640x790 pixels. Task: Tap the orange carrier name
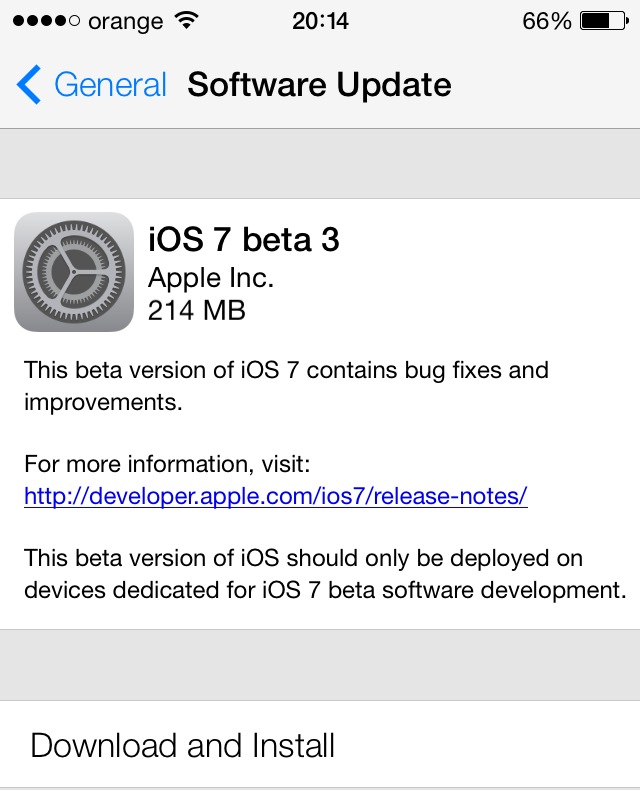(x=128, y=21)
